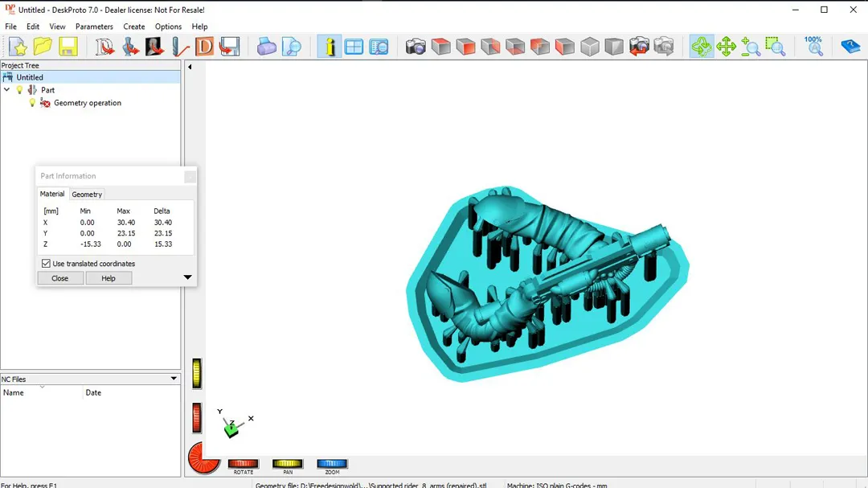868x488 pixels.
Task: Click the 100% zoom all icon
Action: tap(813, 47)
